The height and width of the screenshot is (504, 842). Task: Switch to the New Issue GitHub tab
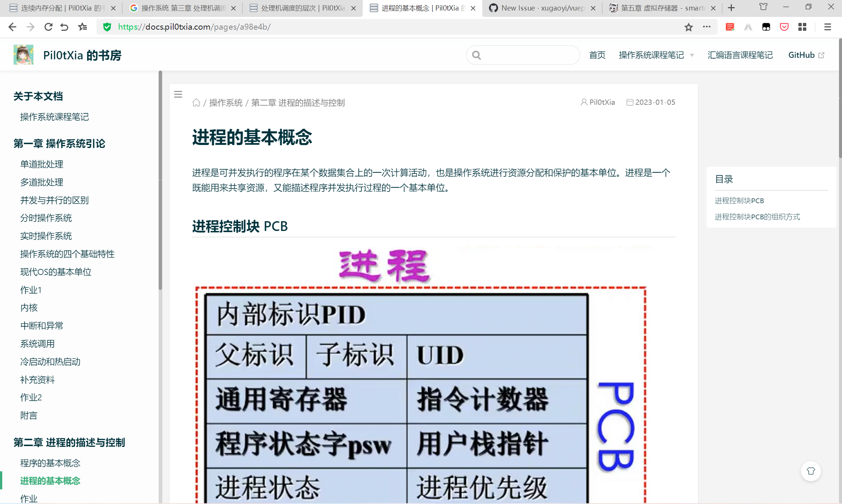pyautogui.click(x=542, y=8)
